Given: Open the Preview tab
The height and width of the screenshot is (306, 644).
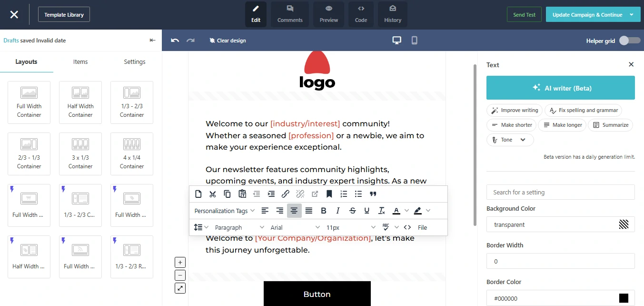Looking at the screenshot, I should pos(329,14).
